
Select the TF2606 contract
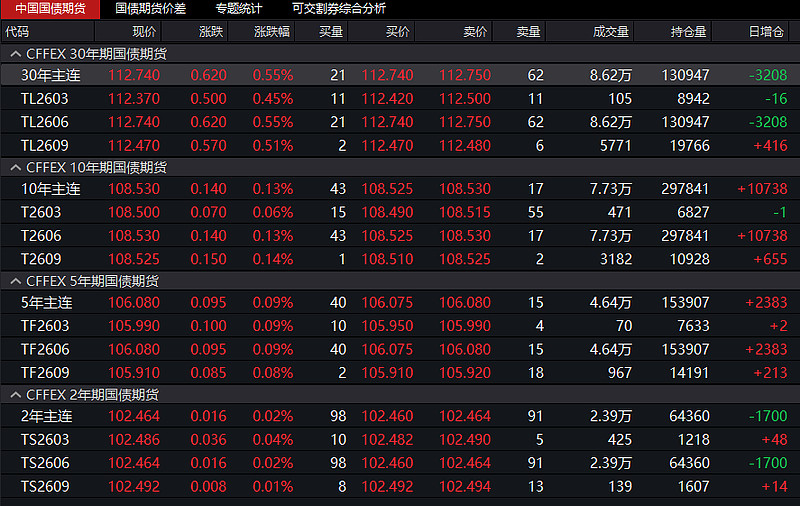coord(400,349)
